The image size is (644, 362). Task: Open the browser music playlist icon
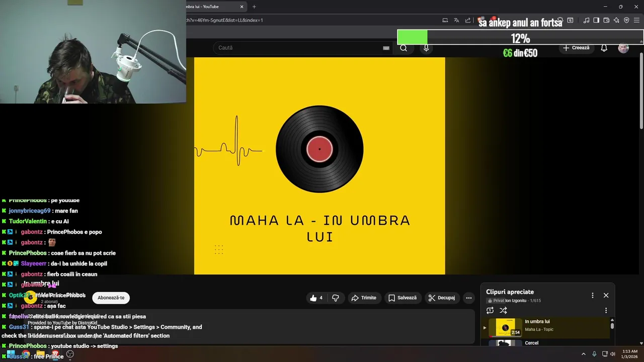coord(586,20)
